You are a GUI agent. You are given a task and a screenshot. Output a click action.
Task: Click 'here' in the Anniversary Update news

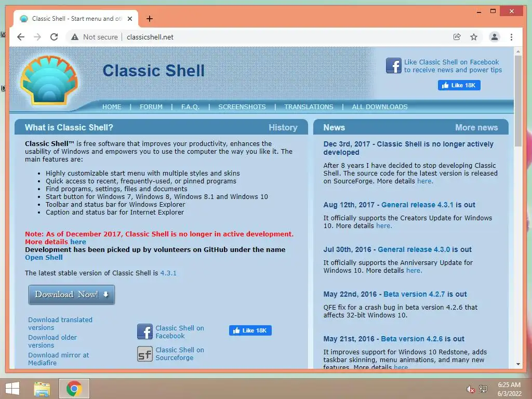click(414, 271)
